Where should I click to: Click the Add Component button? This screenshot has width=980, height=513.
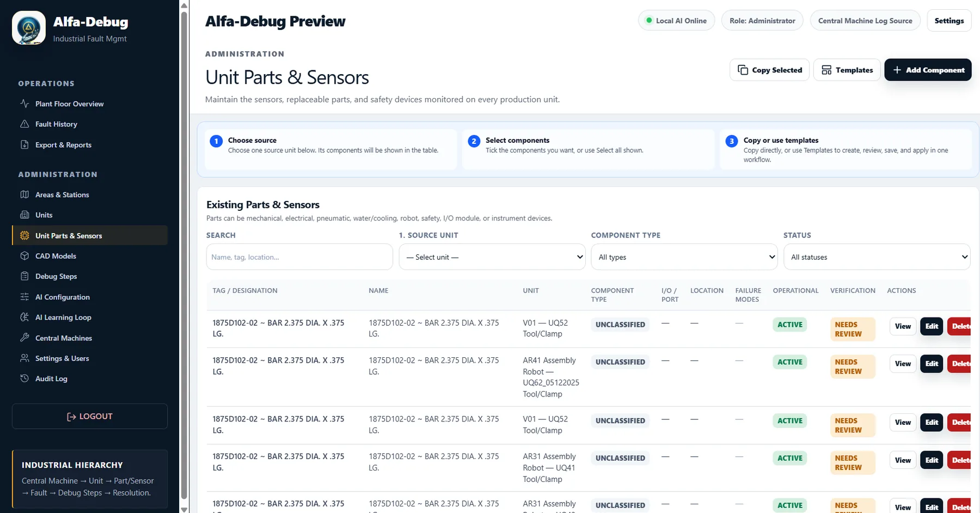[928, 70]
